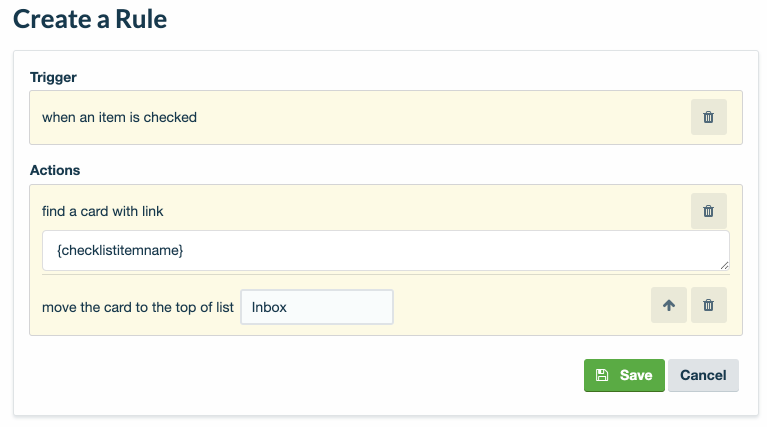Focus the {checklistitemname} link text area
Viewport: 767px width, 427px height.
[385, 250]
